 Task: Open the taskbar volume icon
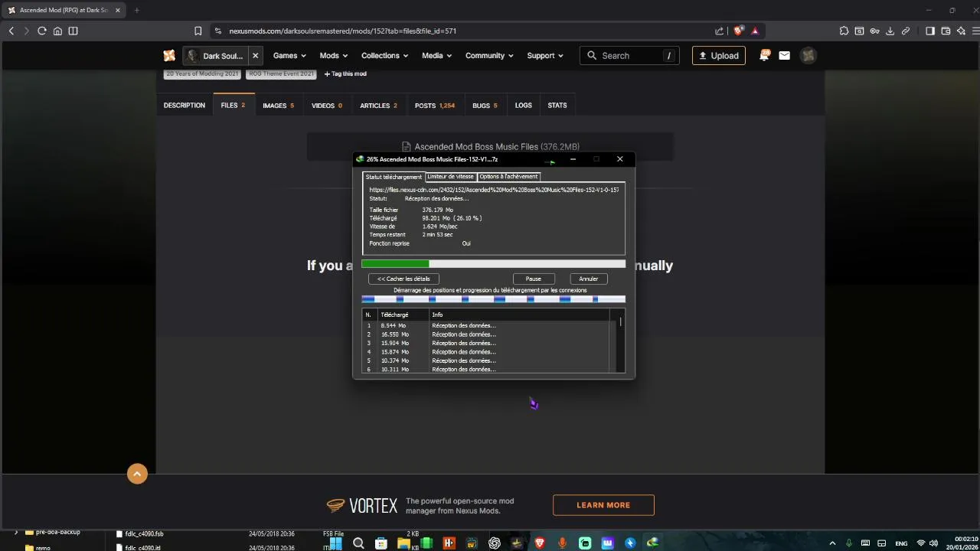click(x=933, y=543)
